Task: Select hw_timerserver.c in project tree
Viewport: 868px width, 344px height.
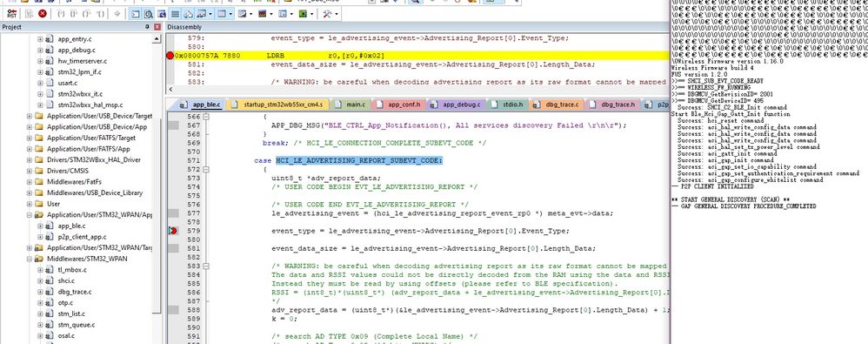Action: coord(83,61)
